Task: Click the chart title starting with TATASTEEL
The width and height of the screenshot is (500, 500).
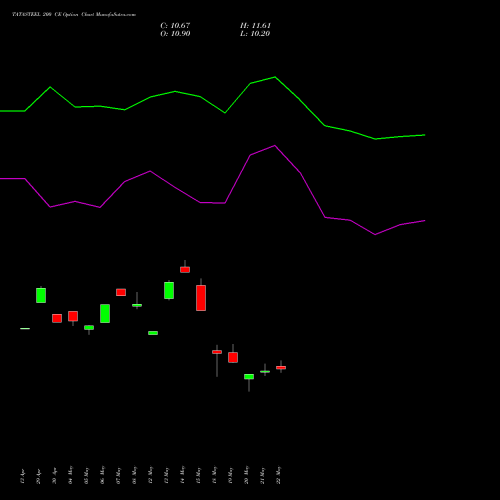Action: (74, 15)
